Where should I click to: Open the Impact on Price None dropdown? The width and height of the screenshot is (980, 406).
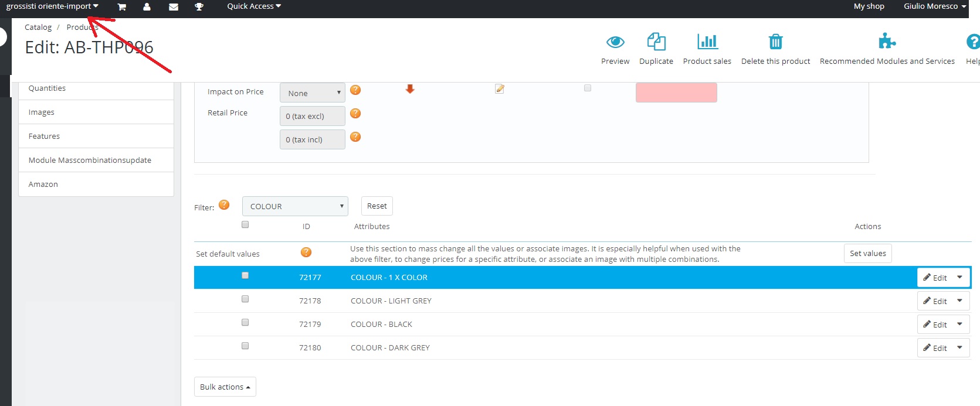[313, 93]
